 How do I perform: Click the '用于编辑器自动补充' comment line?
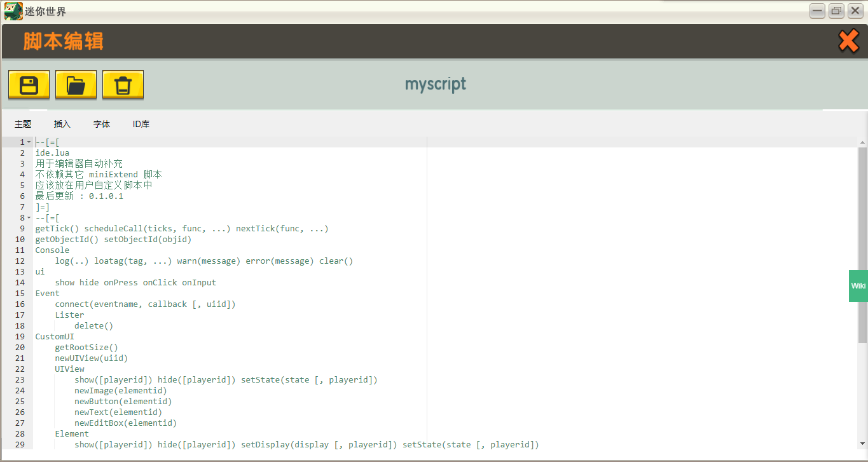coord(79,164)
